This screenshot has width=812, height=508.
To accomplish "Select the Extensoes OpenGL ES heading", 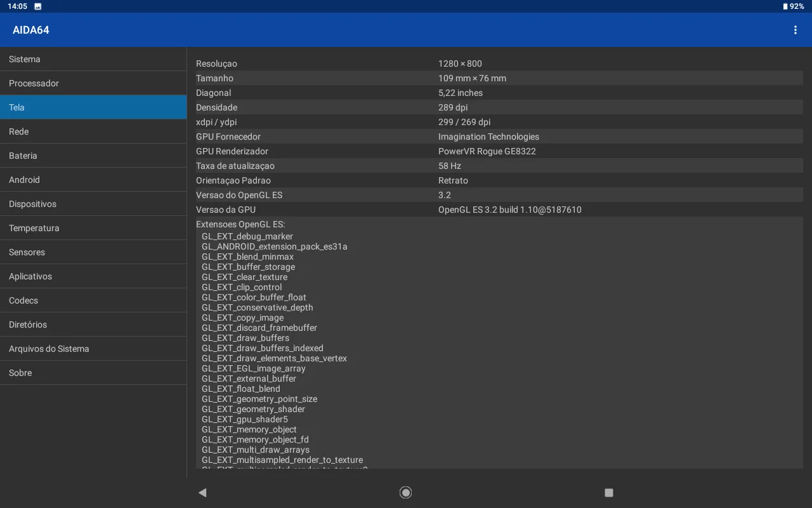I will click(x=240, y=224).
